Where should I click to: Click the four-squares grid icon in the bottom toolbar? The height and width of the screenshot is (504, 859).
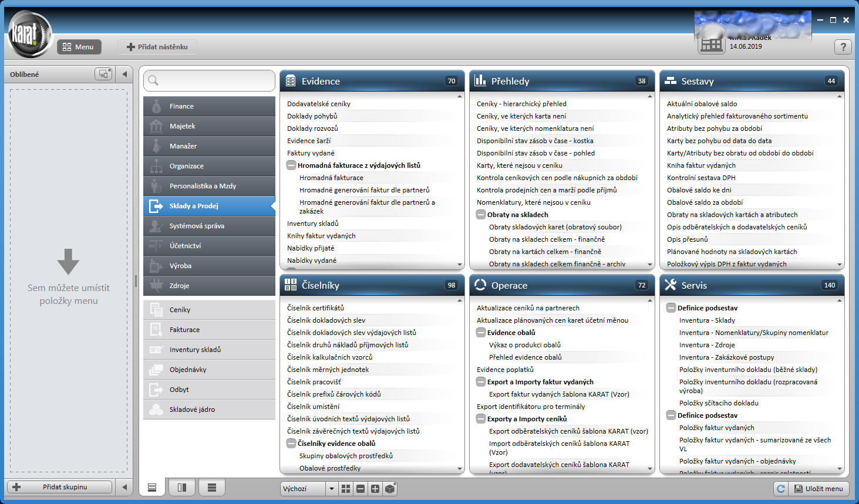click(346, 488)
